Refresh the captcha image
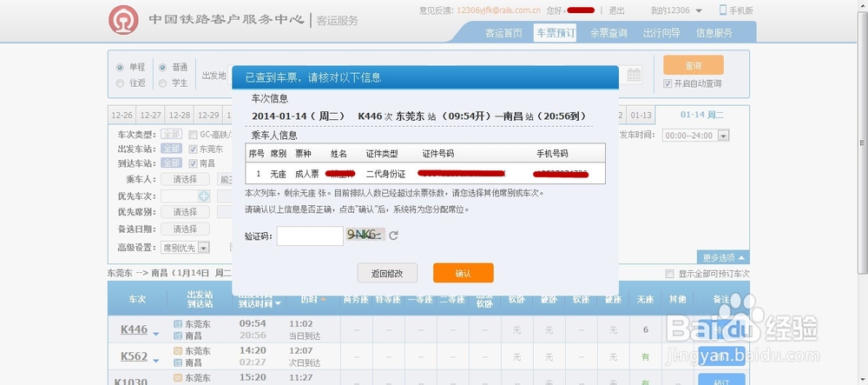 (x=393, y=236)
